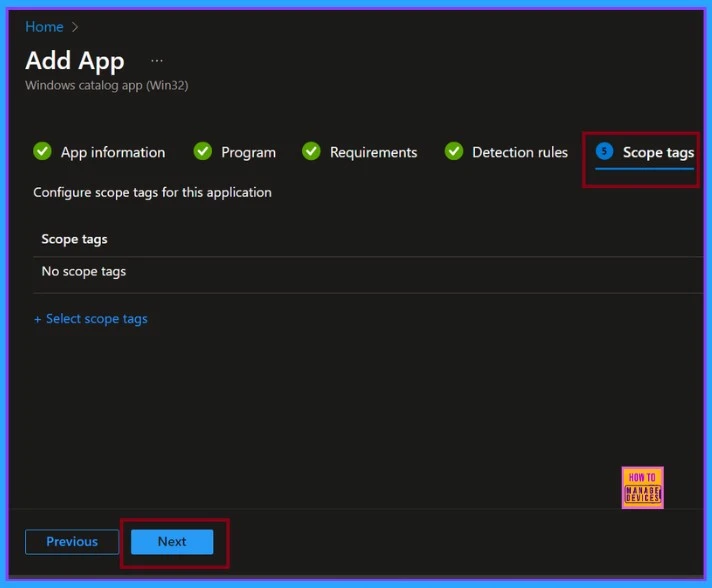Select the 'Scope tags' column header

pos(74,239)
